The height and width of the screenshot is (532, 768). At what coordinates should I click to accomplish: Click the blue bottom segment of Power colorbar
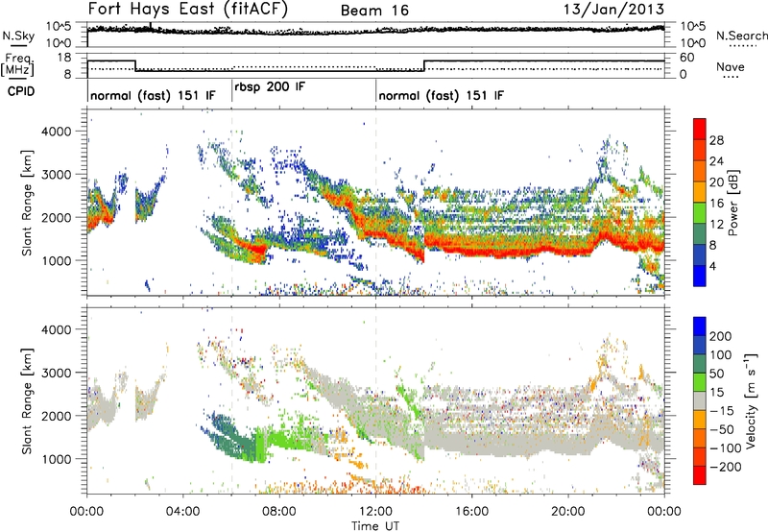click(x=700, y=276)
